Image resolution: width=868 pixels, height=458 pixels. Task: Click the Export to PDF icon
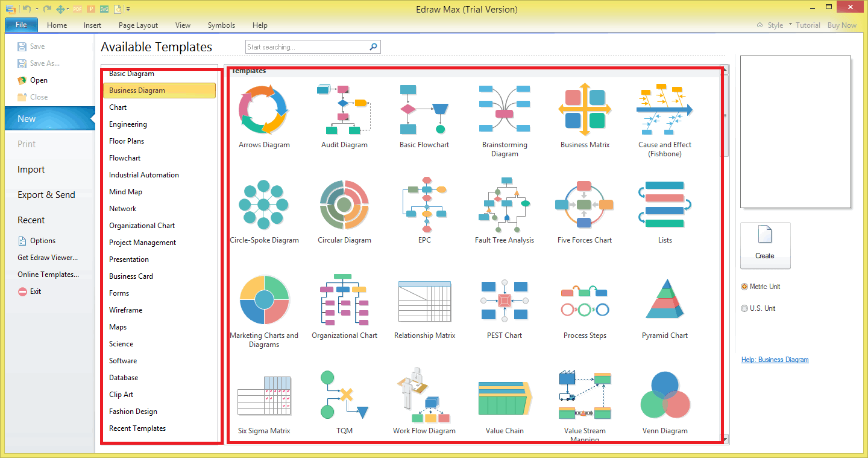pos(78,9)
